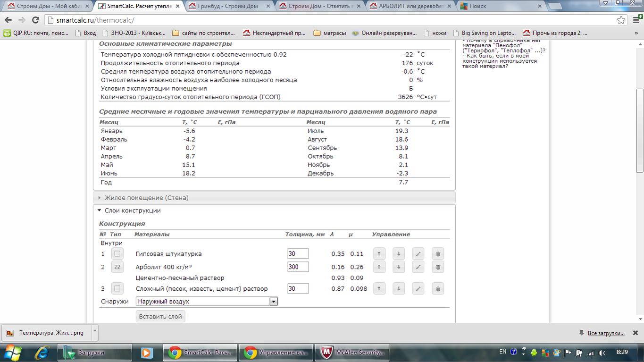Open download item options arrow
The width and height of the screenshot is (644, 362).
click(95, 332)
